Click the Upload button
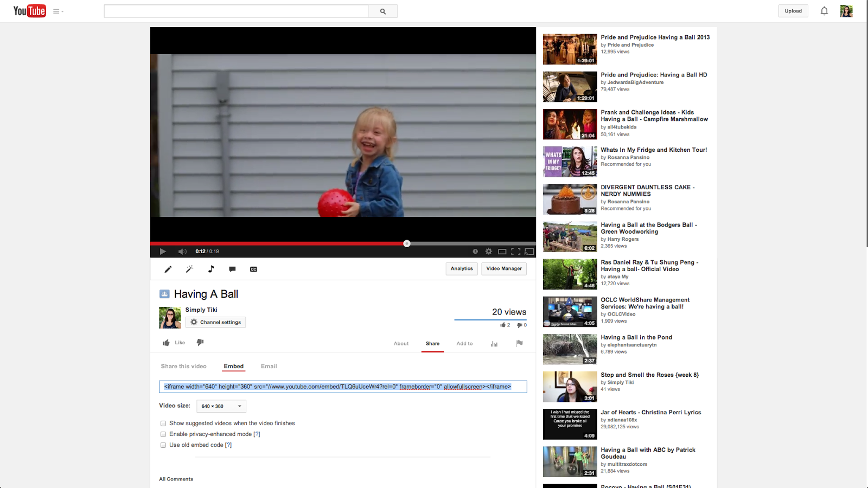Image resolution: width=868 pixels, height=488 pixels. point(793,11)
